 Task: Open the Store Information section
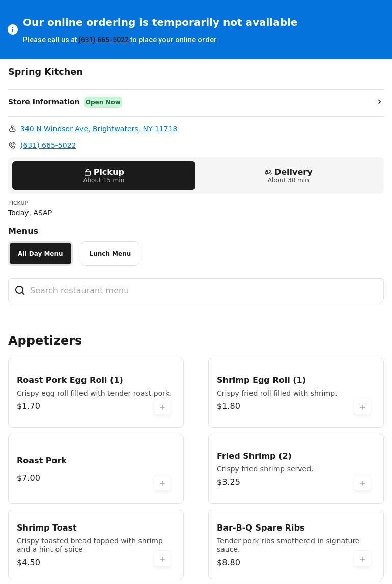click(44, 102)
